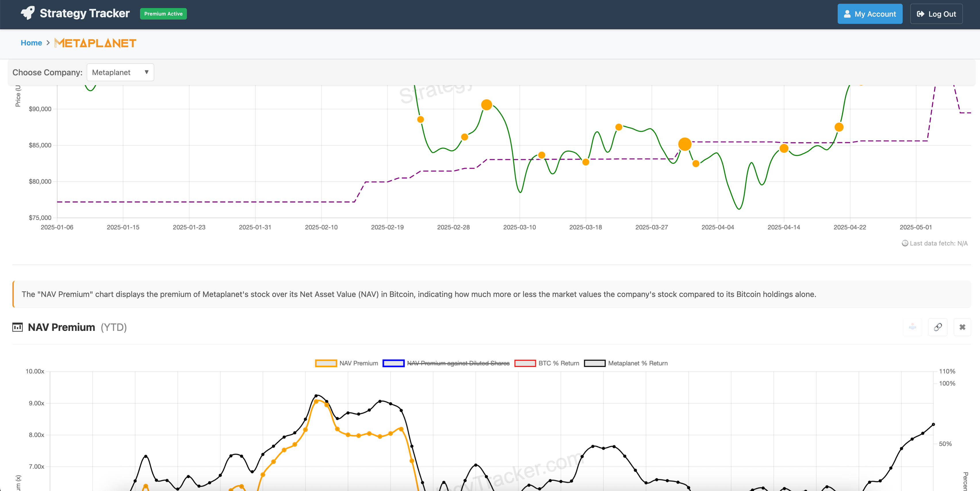980x491 pixels.
Task: Click the (YTD) label
Action: (x=114, y=327)
